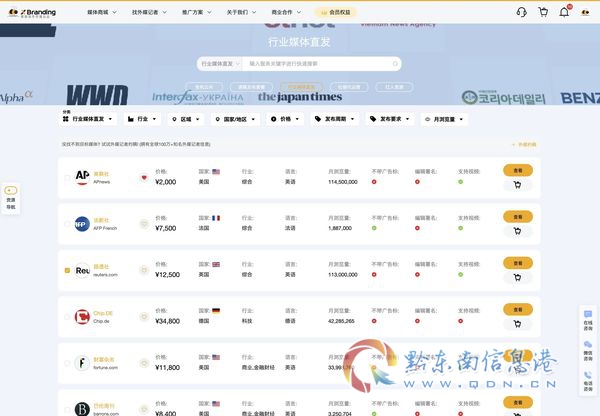Favorite the AP news heart icon
The height and width of the screenshot is (416, 600).
click(x=144, y=178)
